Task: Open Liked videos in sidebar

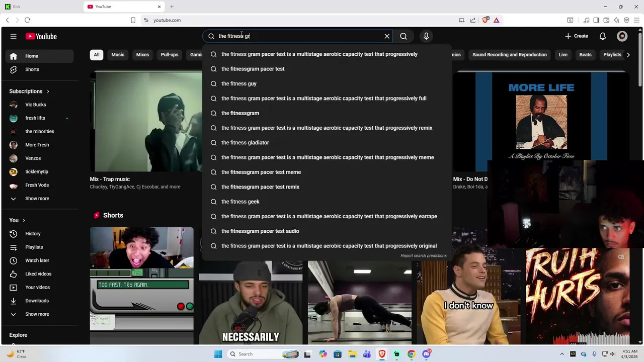Action: pyautogui.click(x=40, y=274)
